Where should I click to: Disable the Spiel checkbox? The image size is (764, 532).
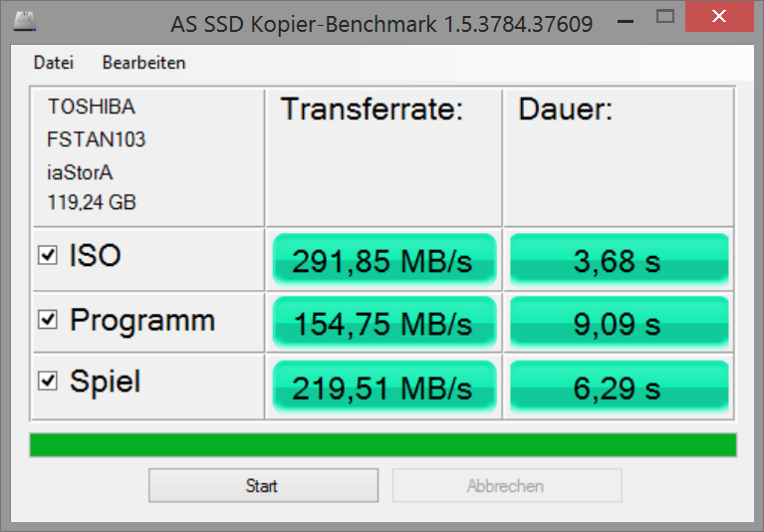click(x=47, y=381)
